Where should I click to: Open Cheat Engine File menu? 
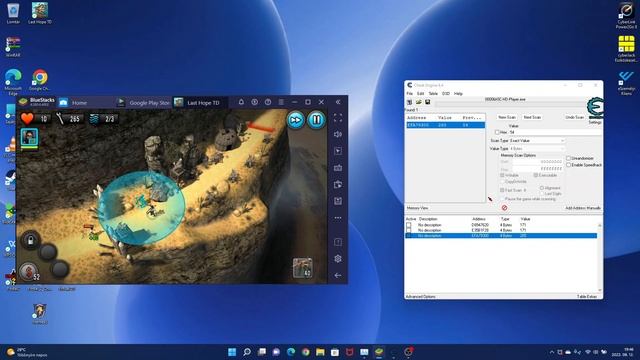pyautogui.click(x=409, y=93)
